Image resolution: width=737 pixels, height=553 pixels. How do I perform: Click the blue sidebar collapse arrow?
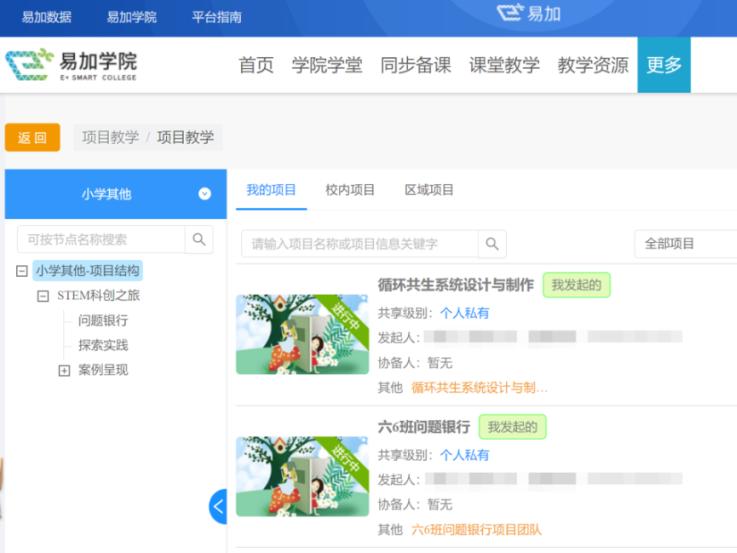coord(218,506)
